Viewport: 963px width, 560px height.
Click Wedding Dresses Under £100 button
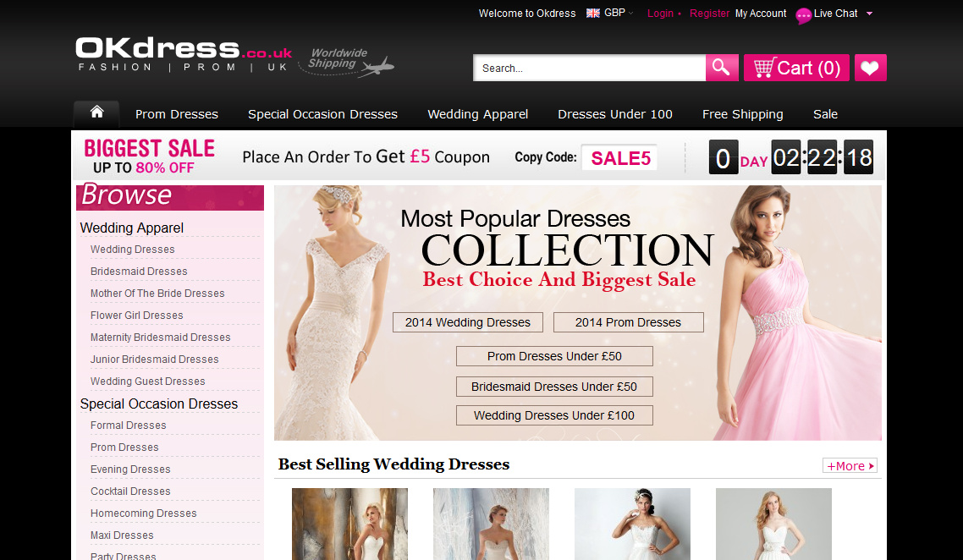pos(554,415)
